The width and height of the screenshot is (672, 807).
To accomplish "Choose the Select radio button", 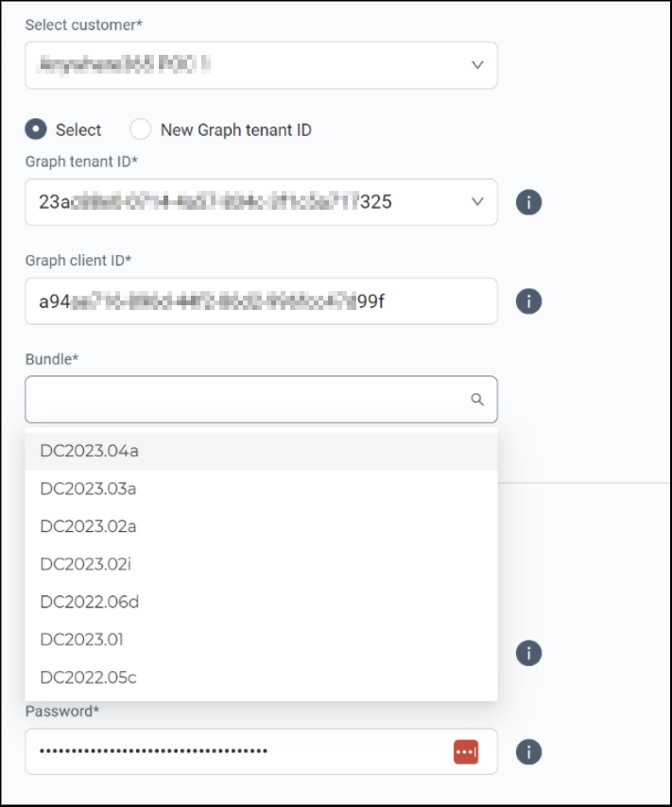I will [36, 129].
